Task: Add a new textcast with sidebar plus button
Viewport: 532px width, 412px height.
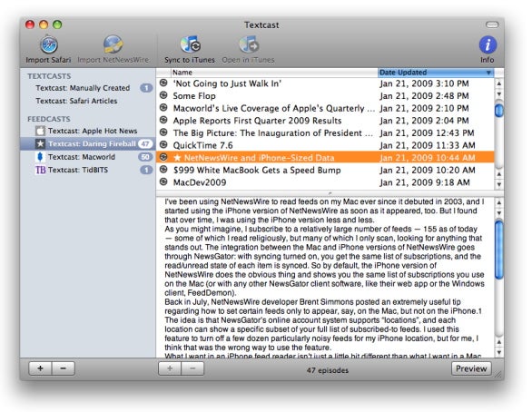Action: (40, 368)
